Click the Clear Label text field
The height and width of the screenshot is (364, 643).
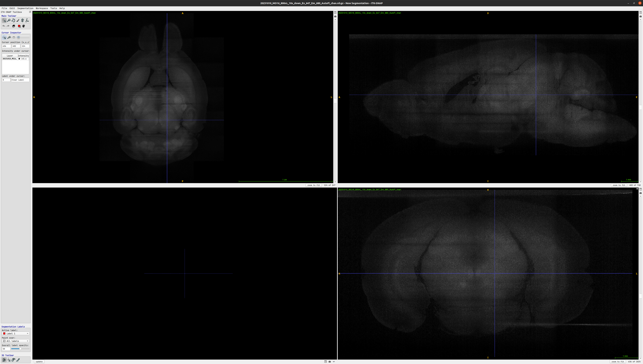click(x=20, y=80)
